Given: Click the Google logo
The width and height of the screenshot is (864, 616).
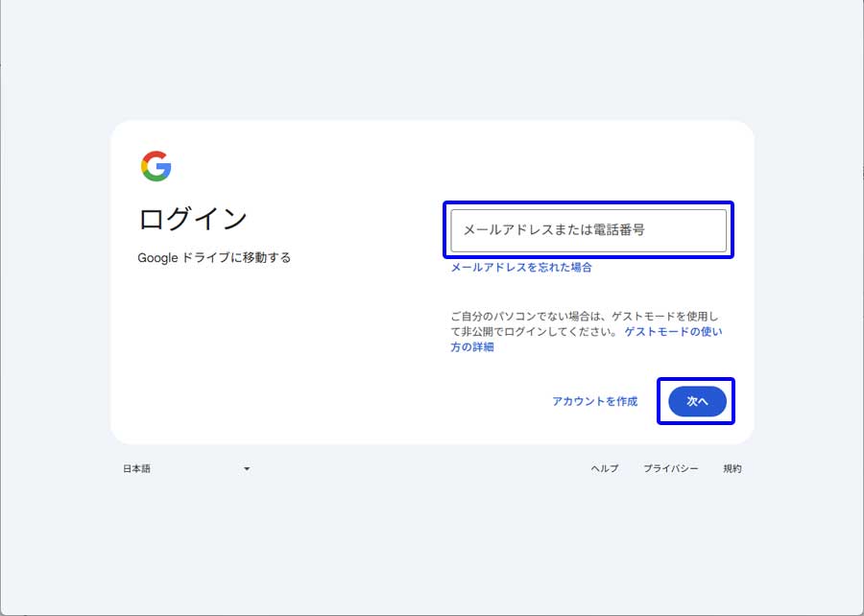Looking at the screenshot, I should click(x=156, y=166).
